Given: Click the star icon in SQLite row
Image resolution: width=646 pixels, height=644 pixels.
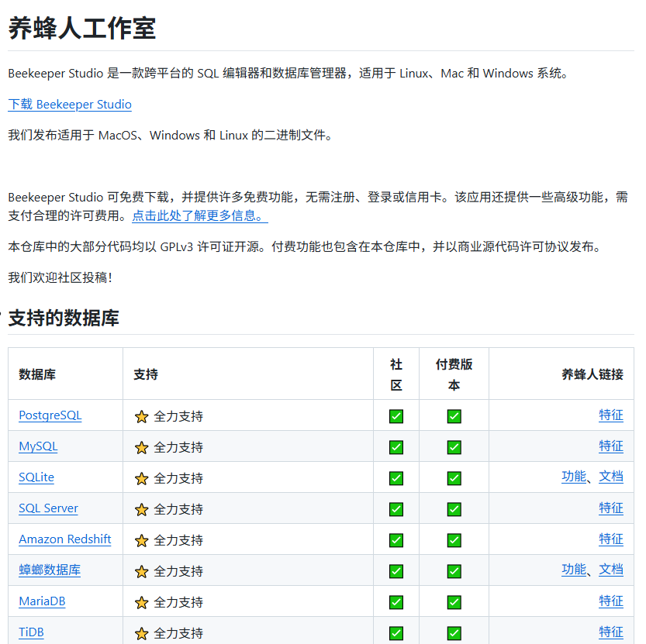Looking at the screenshot, I should tap(141, 478).
